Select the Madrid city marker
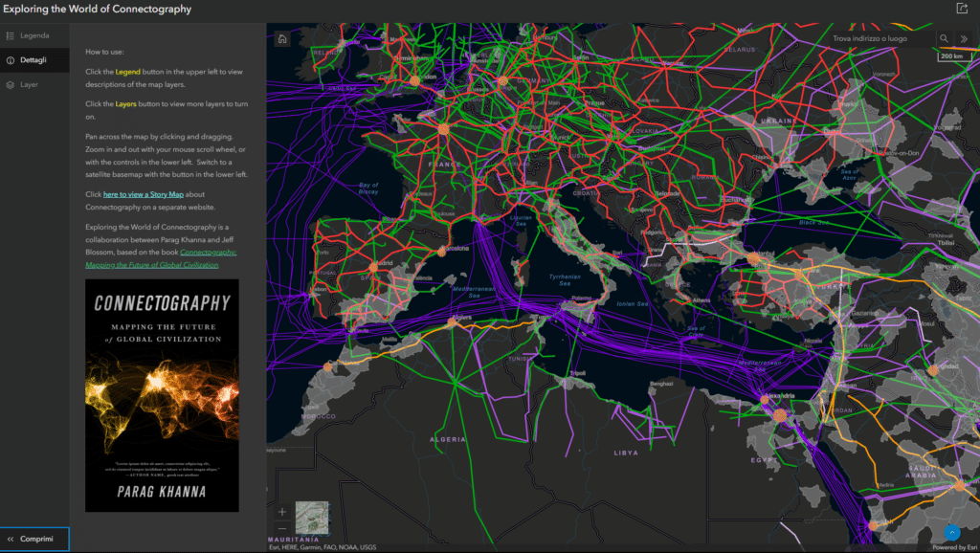Image resolution: width=980 pixels, height=553 pixels. tap(373, 268)
